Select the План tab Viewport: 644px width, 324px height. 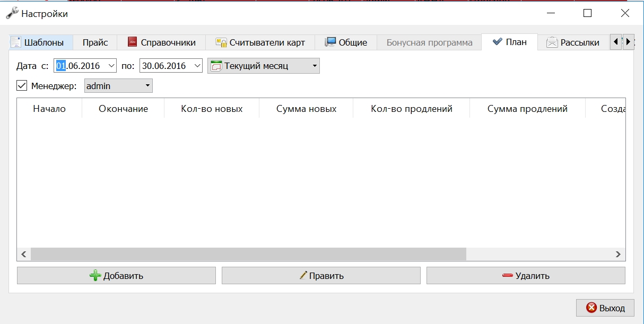point(509,42)
